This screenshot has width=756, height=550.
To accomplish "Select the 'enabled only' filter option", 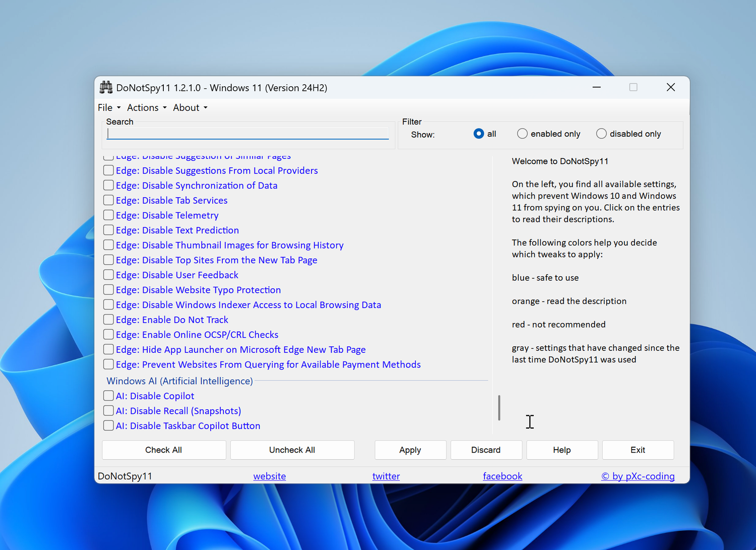I will click(x=523, y=134).
